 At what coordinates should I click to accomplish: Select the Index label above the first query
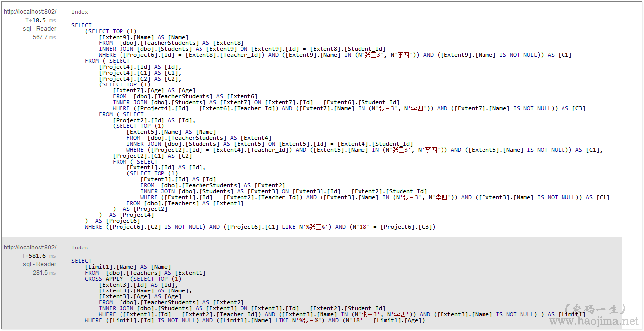coord(80,12)
